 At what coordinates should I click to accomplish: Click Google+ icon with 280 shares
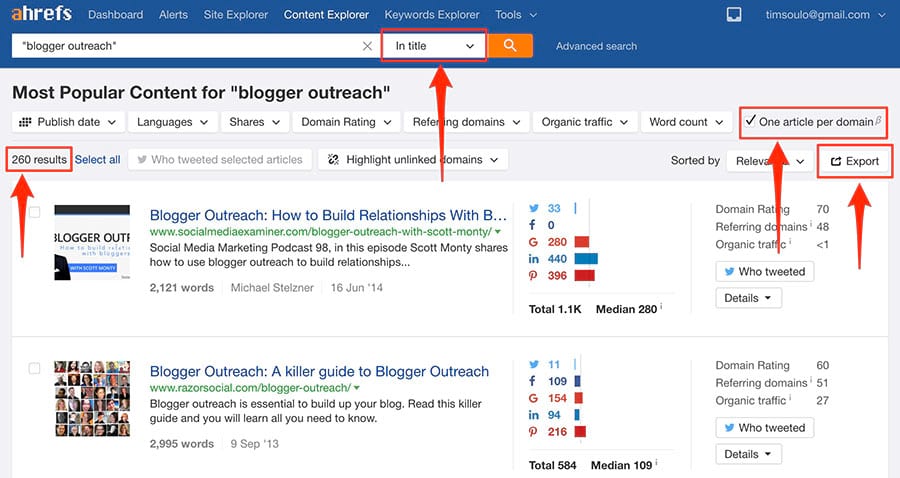533,242
